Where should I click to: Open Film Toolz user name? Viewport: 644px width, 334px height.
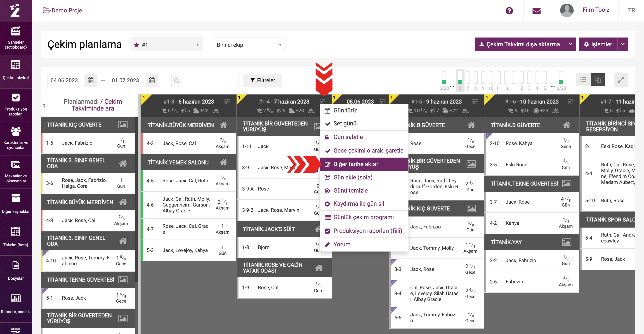(x=596, y=10)
